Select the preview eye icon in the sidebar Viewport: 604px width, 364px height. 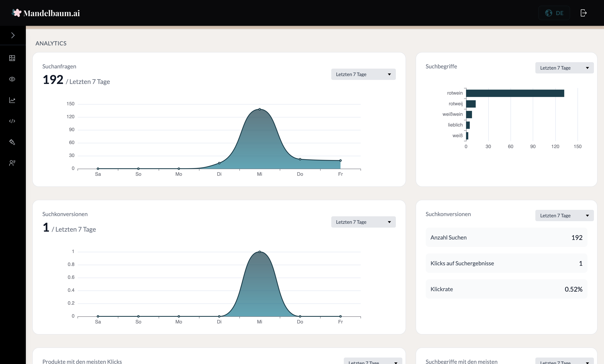(12, 79)
